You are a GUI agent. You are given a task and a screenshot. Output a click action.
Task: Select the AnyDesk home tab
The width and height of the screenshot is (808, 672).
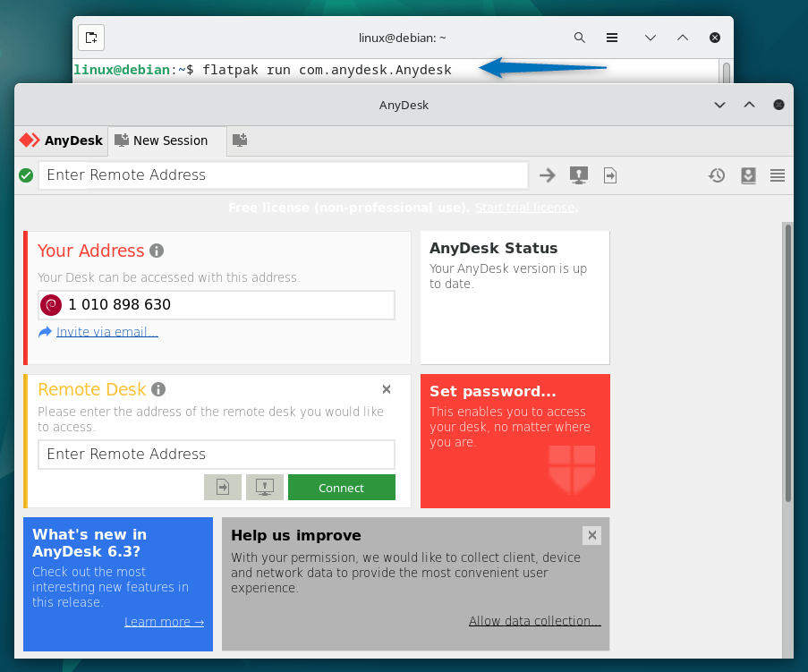[x=62, y=140]
